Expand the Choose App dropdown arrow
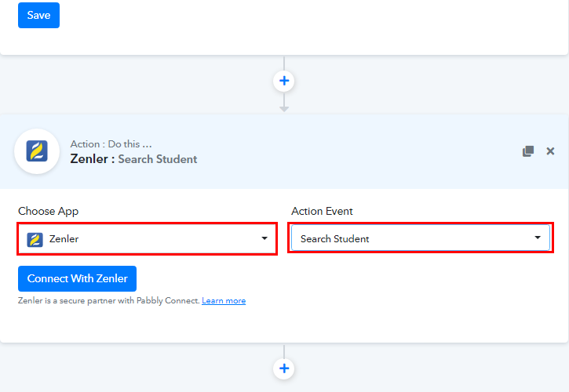This screenshot has height=392, width=569. (x=264, y=238)
